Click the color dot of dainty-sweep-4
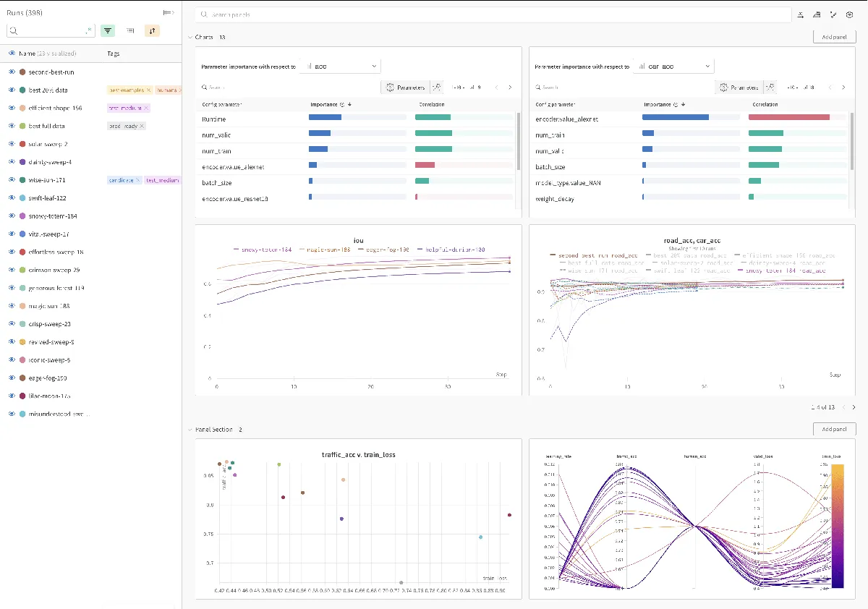Screen dimensions: 868x609 point(23,162)
